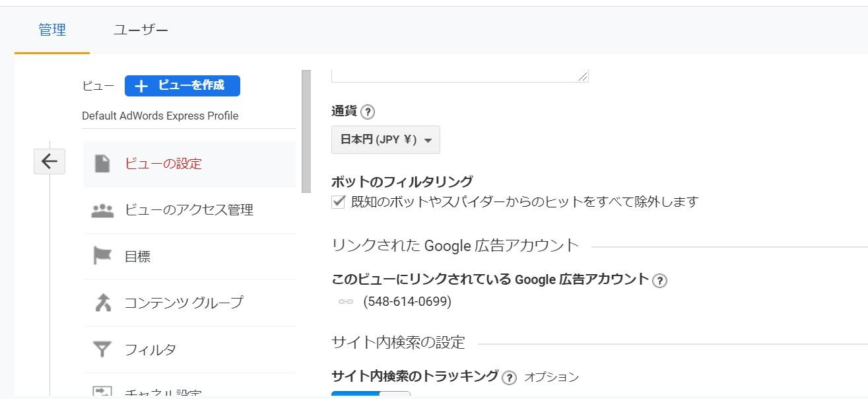Open ビューの設定 in the sidebar

tap(189, 163)
